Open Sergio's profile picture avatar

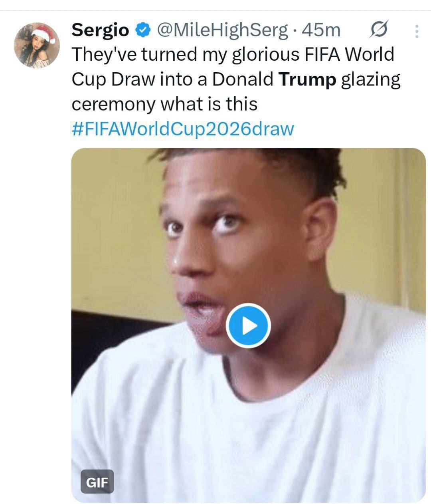point(36,45)
